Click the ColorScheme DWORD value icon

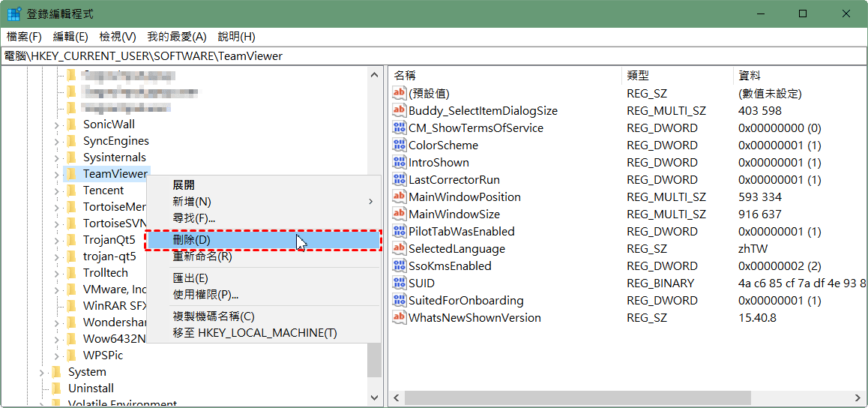coord(399,145)
